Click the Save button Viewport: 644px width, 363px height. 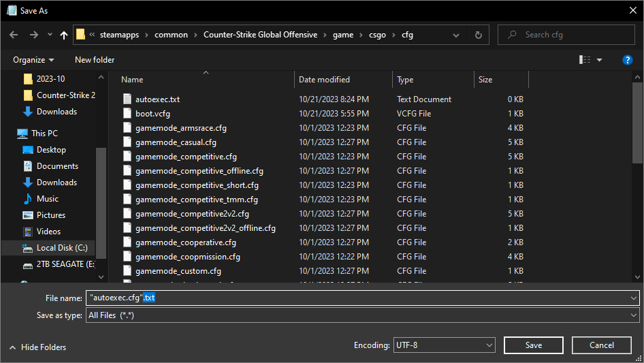534,345
